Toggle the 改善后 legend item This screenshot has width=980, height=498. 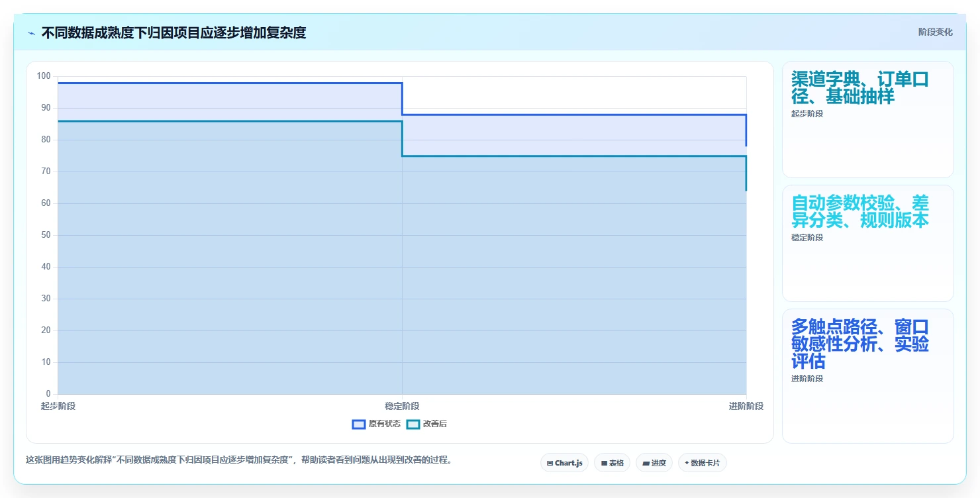click(426, 424)
